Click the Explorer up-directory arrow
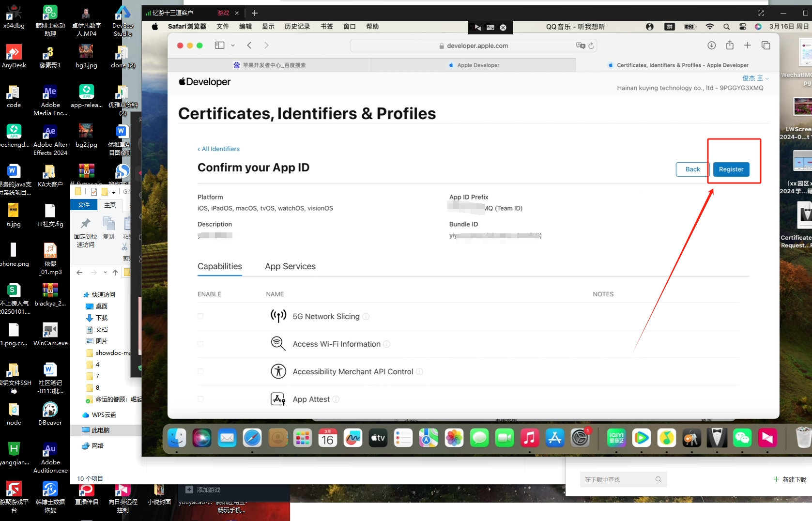812x521 pixels. [x=115, y=273]
